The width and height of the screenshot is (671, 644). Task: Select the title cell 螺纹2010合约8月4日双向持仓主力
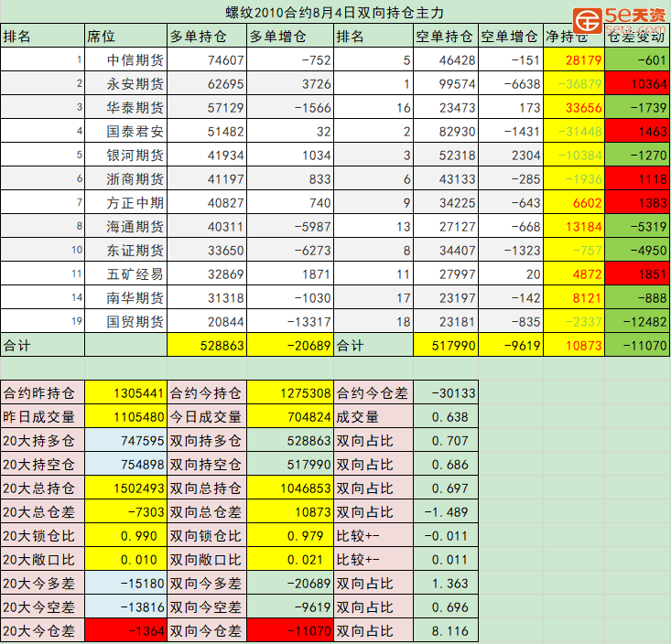[x=334, y=13]
